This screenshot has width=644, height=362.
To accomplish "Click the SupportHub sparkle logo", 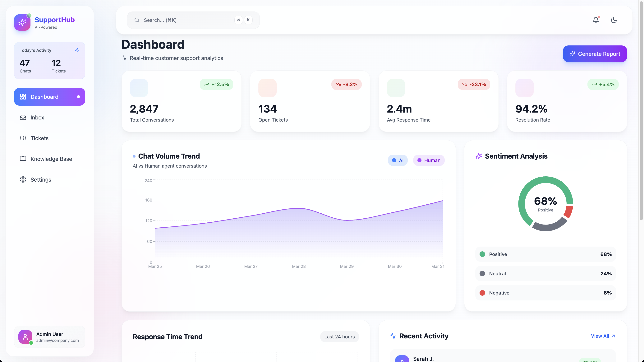I will tap(22, 22).
